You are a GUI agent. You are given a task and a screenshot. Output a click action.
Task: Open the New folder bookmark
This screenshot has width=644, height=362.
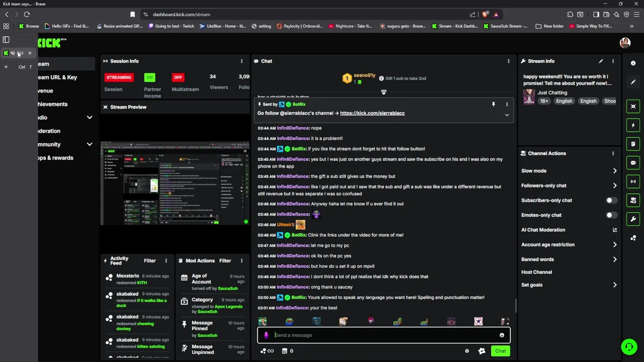pyautogui.click(x=550, y=26)
